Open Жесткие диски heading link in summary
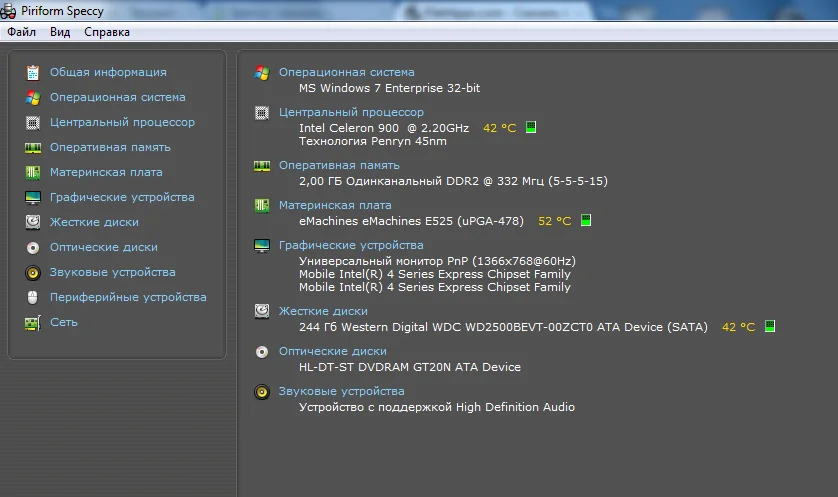This screenshot has width=838, height=497. tap(323, 311)
